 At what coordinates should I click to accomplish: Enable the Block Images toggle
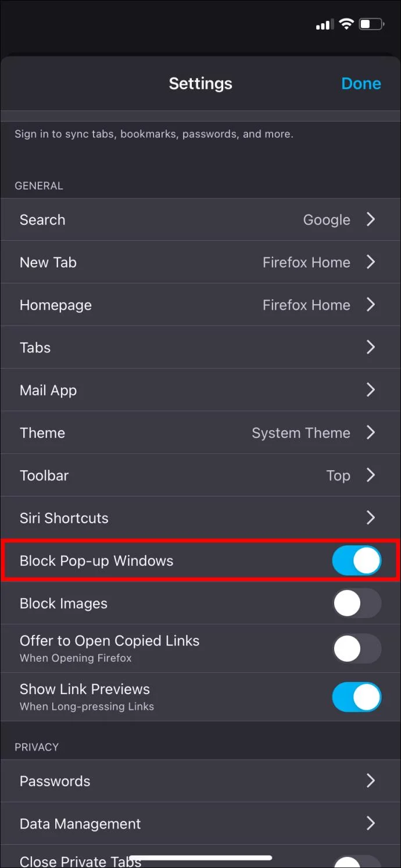[x=357, y=603]
